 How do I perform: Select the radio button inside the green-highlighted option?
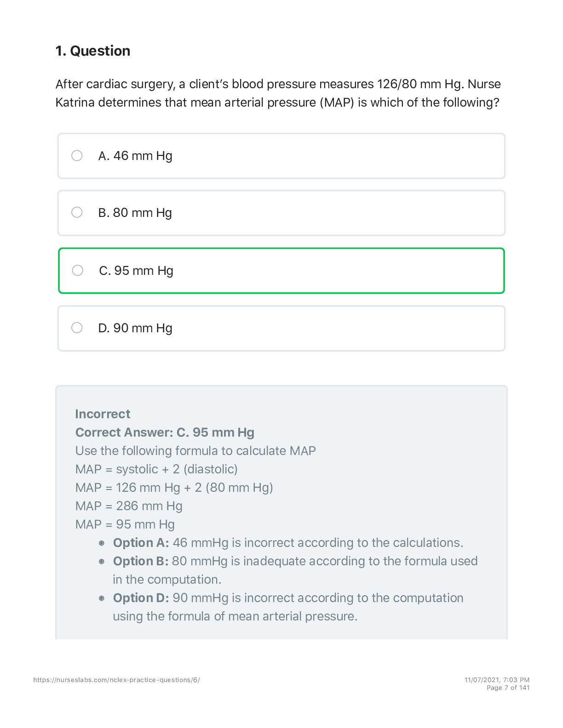click(77, 271)
